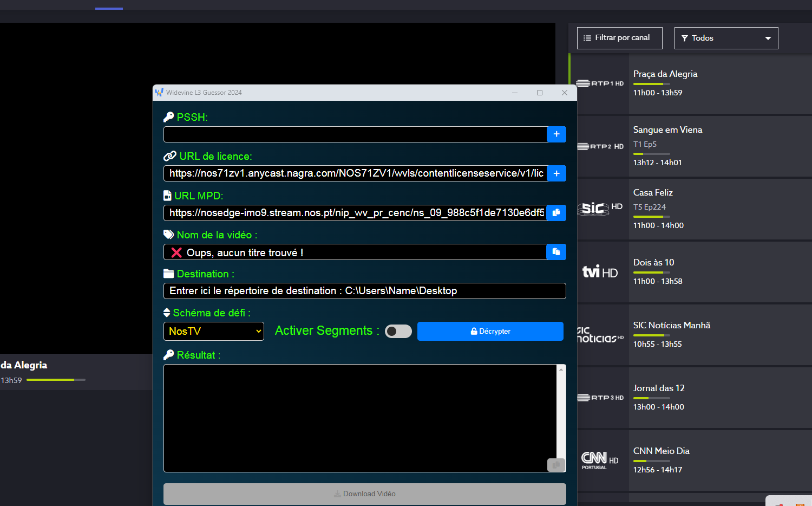Click the plus button beside URL de licence
Image resolution: width=812 pixels, height=506 pixels.
556,173
